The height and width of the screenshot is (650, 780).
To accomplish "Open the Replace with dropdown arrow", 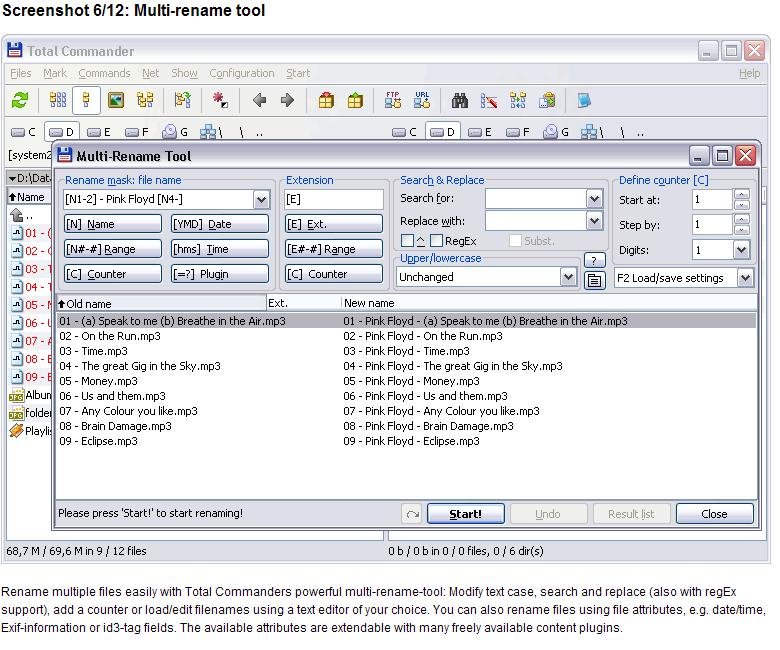I will [594, 221].
